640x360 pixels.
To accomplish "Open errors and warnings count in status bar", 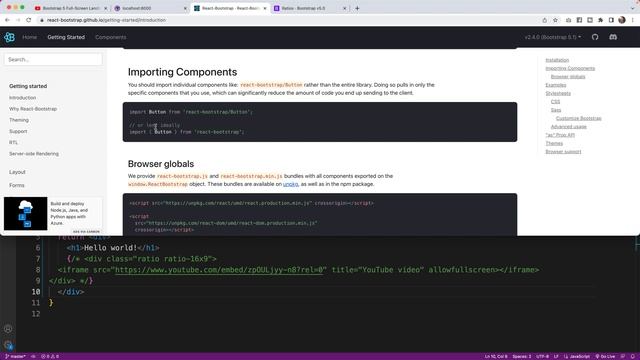I will (x=50, y=356).
